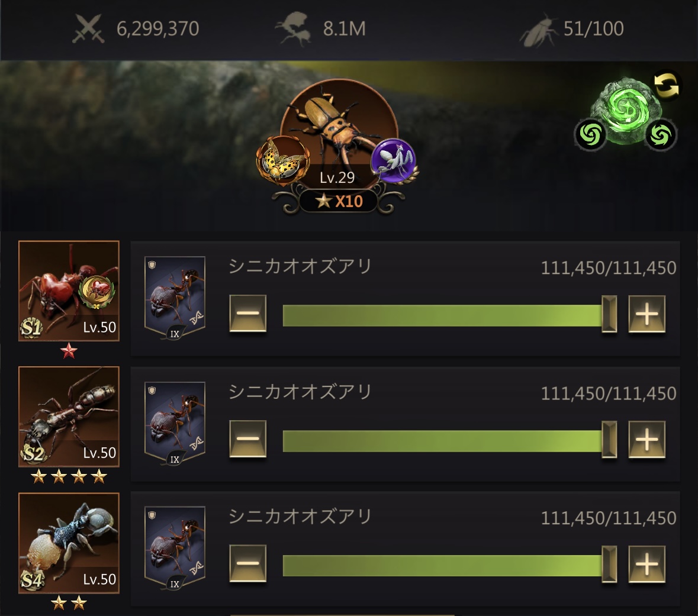Click the first row troop slider handle
This screenshot has height=616, width=698.
tap(609, 314)
